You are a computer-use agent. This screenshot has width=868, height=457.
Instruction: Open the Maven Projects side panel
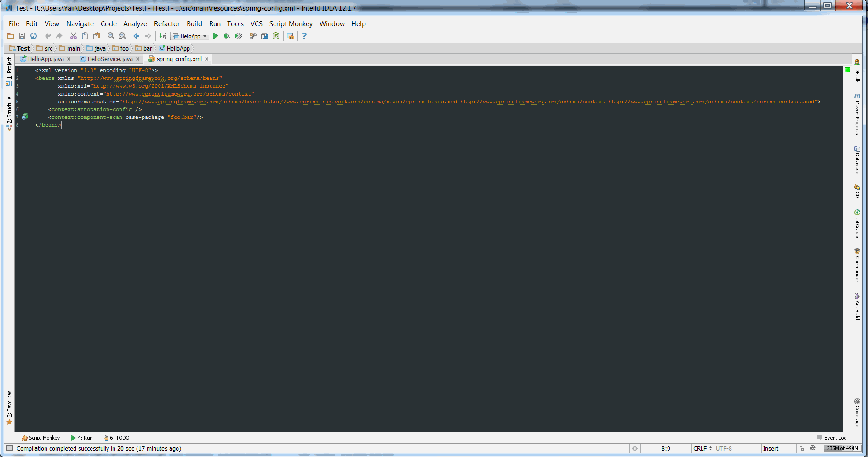pyautogui.click(x=857, y=115)
